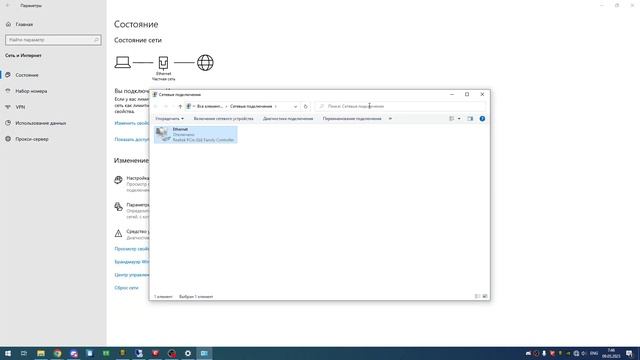Viewport: 640px width, 360px height.
Task: Click Диагностика подключения toolbar button
Action: point(288,119)
